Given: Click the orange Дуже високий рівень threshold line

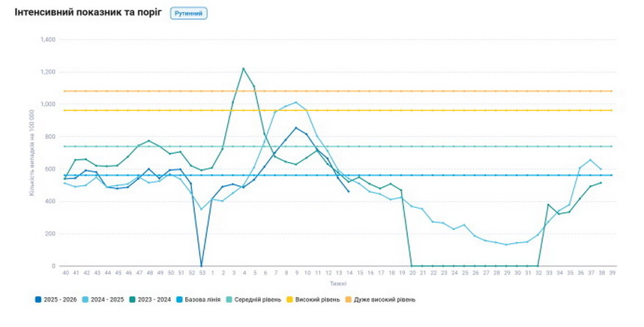Looking at the screenshot, I should point(450,91).
